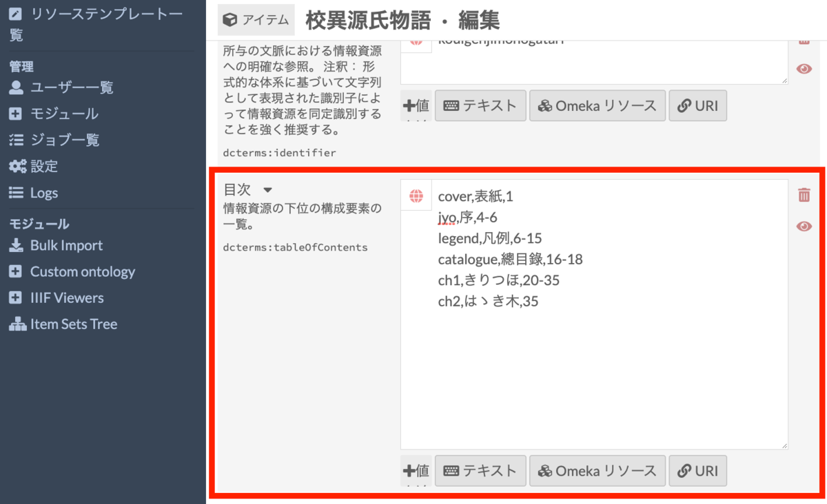Open Logs in the sidebar
The width and height of the screenshot is (827, 504).
tap(44, 193)
